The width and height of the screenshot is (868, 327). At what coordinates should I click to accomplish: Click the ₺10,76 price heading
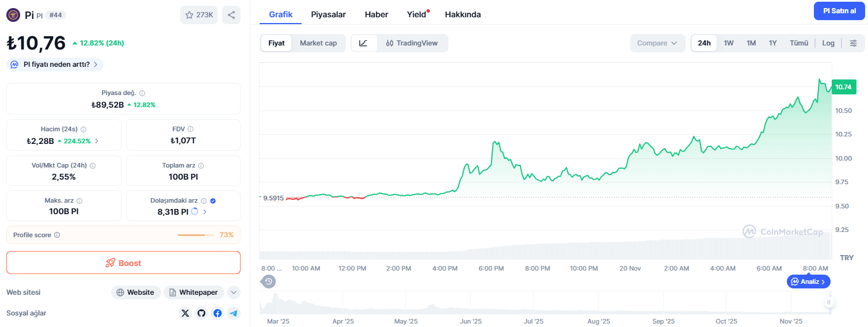[x=36, y=43]
